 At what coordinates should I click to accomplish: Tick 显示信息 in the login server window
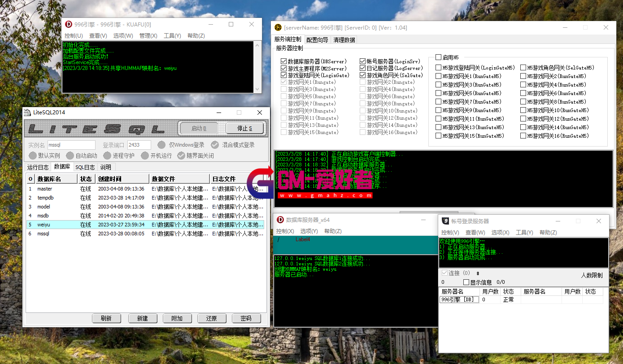466,282
